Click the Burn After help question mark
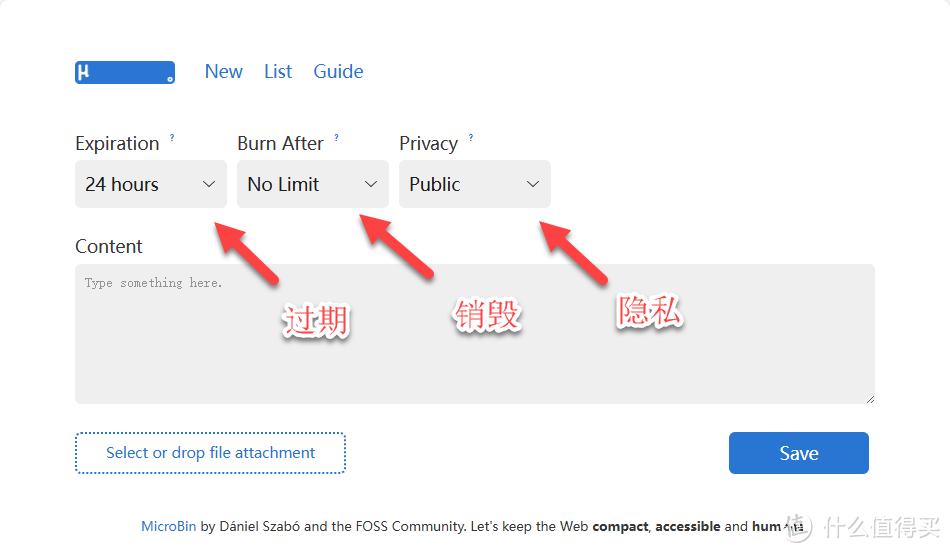The width and height of the screenshot is (950, 553). (x=336, y=137)
